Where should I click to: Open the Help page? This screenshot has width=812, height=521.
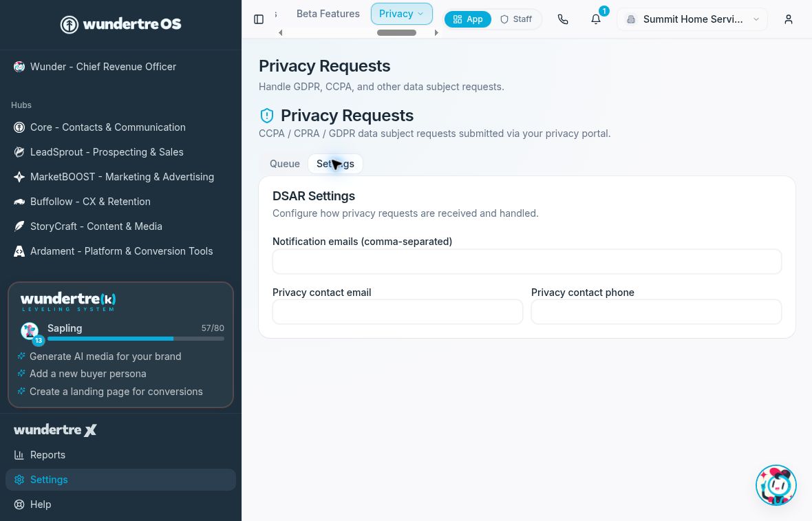click(x=120, y=504)
